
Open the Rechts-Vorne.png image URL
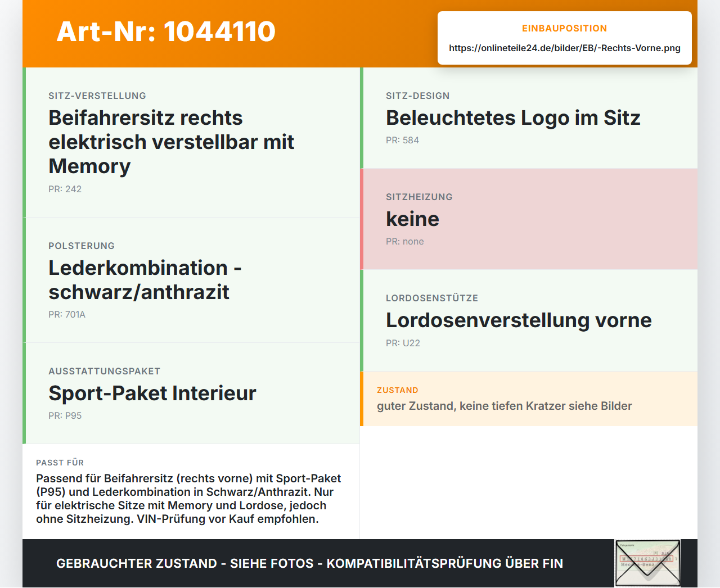pyautogui.click(x=565, y=48)
